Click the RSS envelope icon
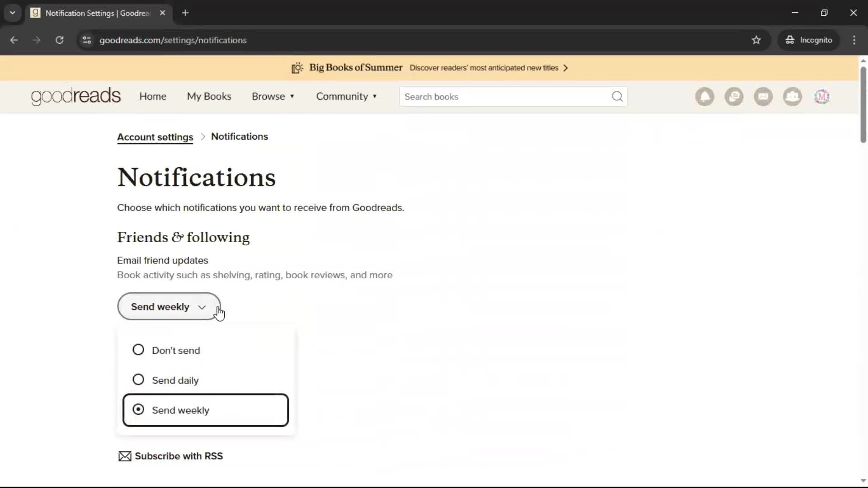Image resolution: width=868 pixels, height=488 pixels. (125, 456)
